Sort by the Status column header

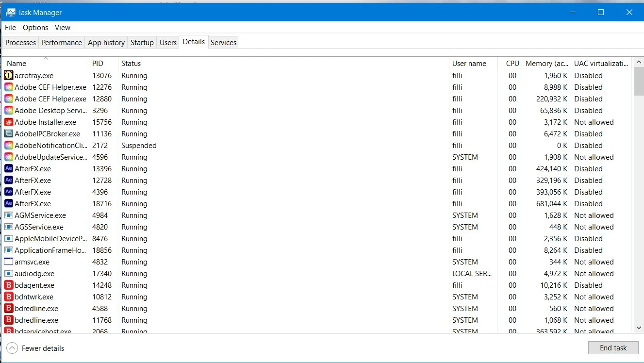click(x=284, y=63)
